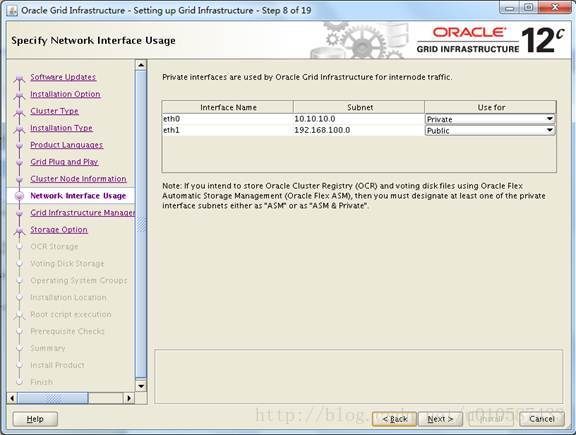Select the Network Interface Usage step
Image resolution: width=576 pixels, height=435 pixels.
tap(78, 195)
